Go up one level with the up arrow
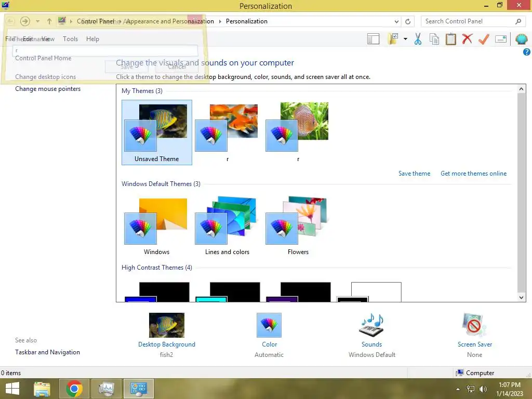532x399 pixels. click(x=49, y=21)
